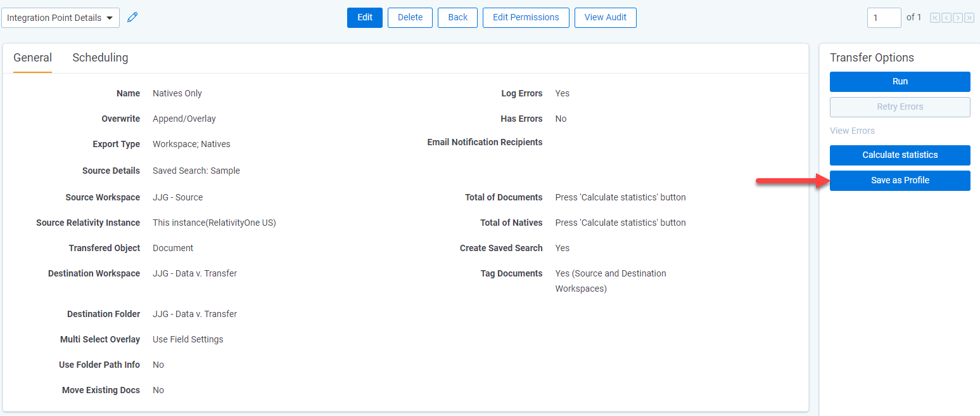The height and width of the screenshot is (416, 980).
Task: Click the blue Edit button
Action: click(x=365, y=18)
